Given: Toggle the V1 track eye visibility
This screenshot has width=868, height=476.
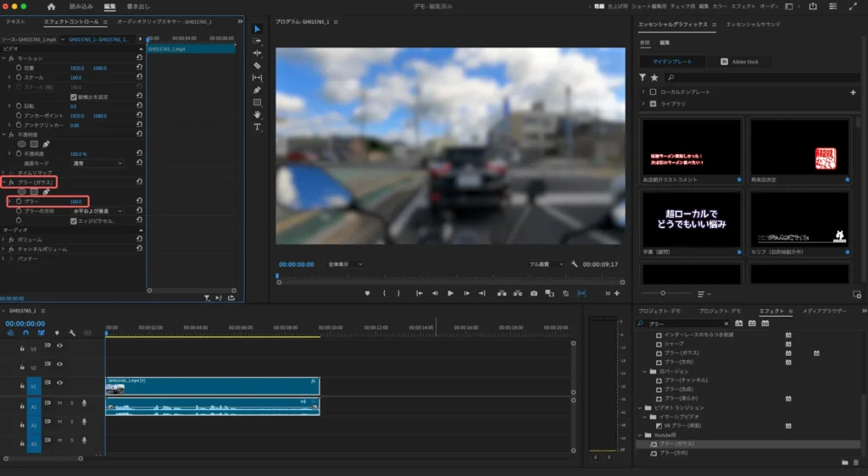Looking at the screenshot, I should (x=59, y=383).
